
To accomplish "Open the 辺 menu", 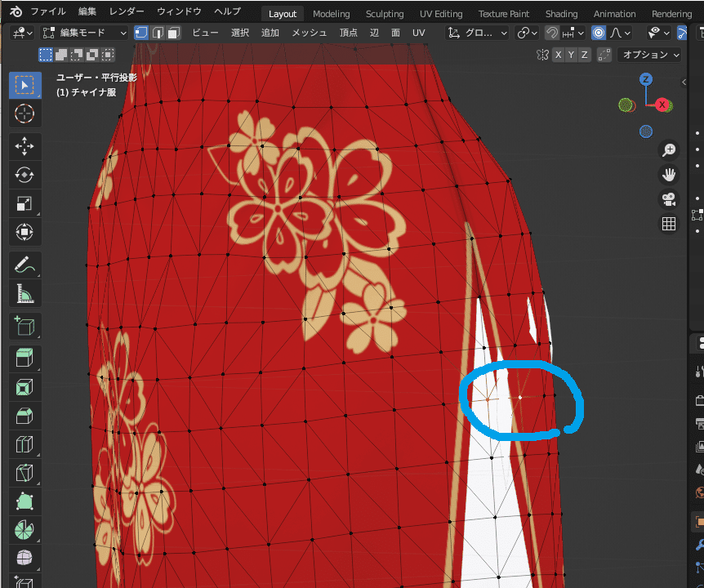I will point(374,33).
